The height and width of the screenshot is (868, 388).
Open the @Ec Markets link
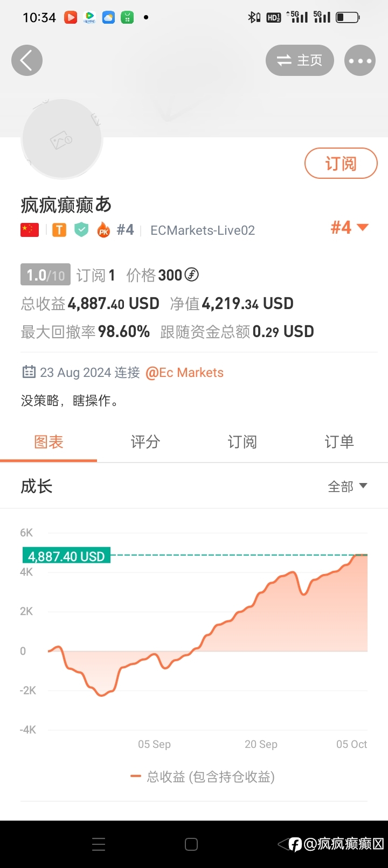[184, 373]
